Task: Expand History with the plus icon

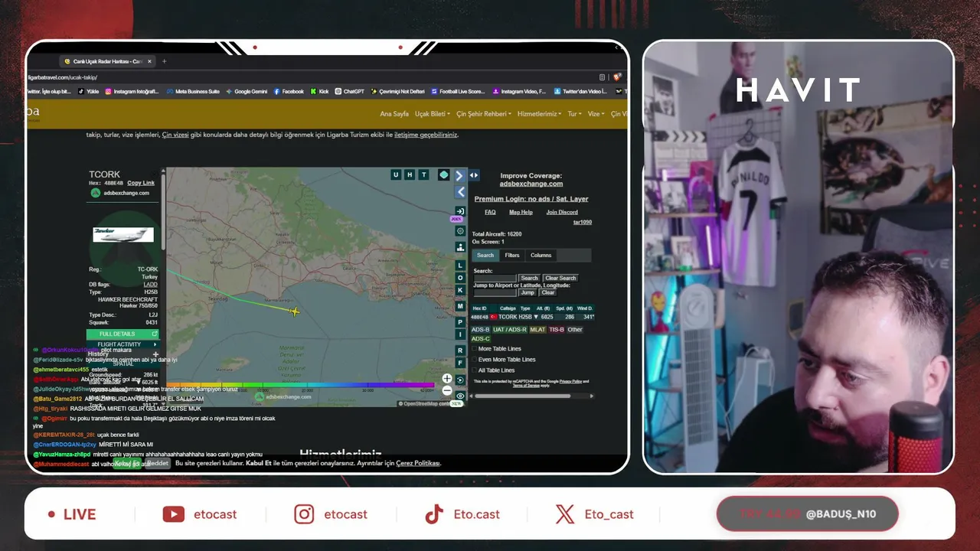Action: pyautogui.click(x=155, y=354)
